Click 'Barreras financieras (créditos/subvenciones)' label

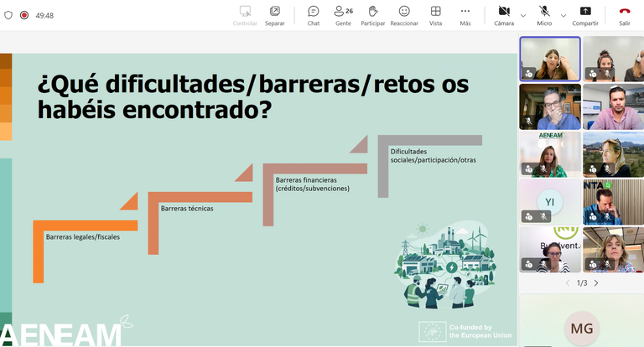coord(313,184)
